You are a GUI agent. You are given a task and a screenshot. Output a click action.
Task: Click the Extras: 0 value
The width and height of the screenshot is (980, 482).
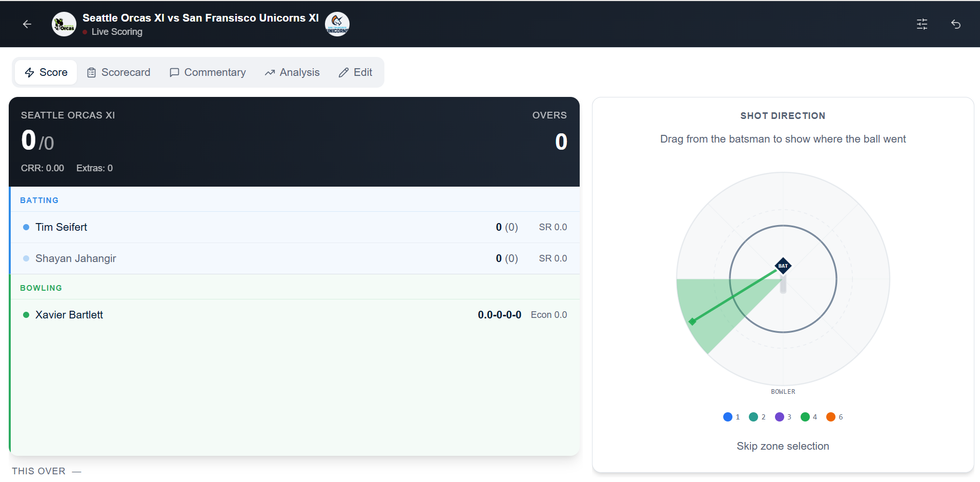(94, 168)
